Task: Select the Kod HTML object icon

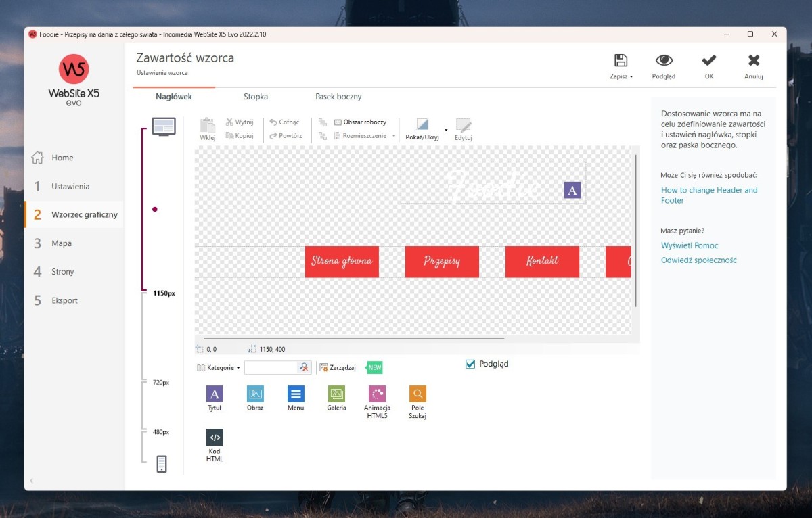Action: tap(215, 438)
